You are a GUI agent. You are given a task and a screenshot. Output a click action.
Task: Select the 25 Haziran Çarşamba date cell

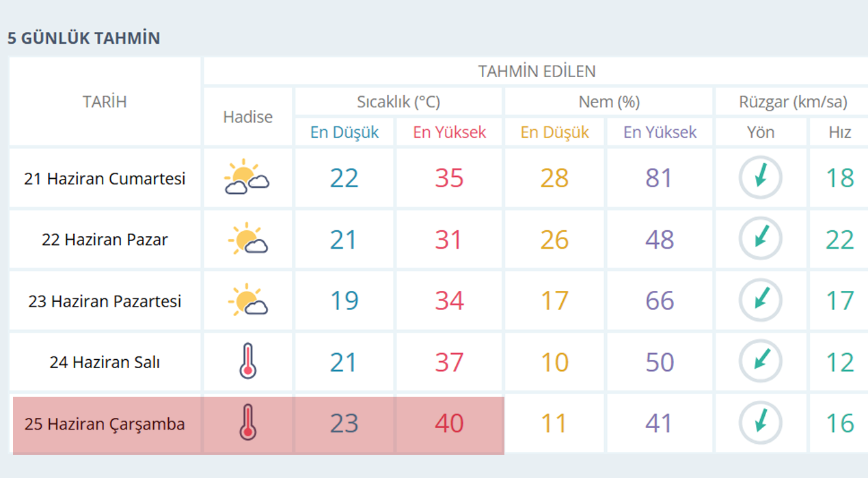click(105, 424)
